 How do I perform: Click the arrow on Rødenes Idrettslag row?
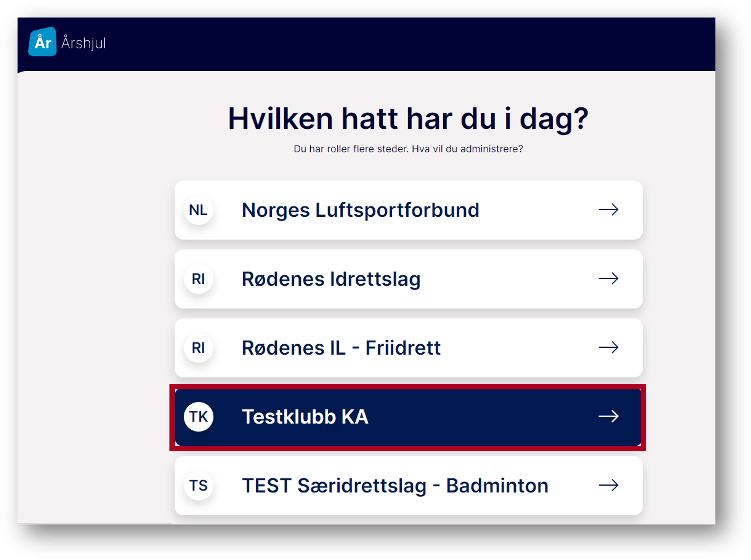[609, 279]
